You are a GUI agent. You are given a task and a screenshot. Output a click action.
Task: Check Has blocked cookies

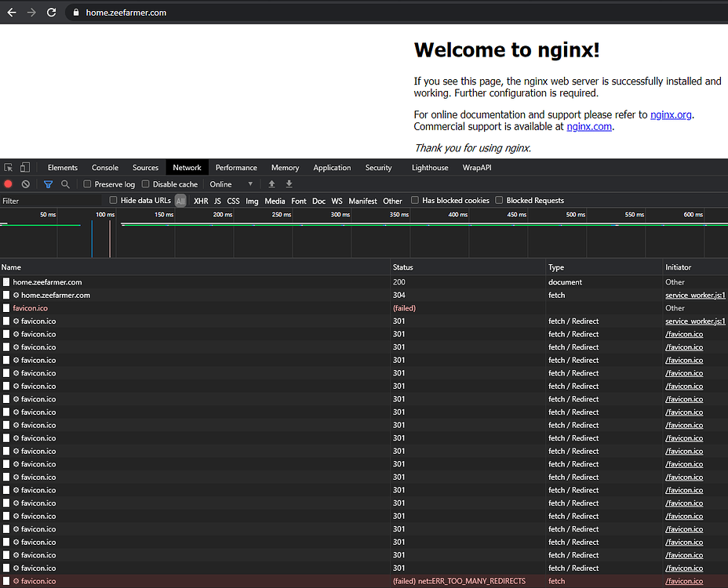point(415,200)
